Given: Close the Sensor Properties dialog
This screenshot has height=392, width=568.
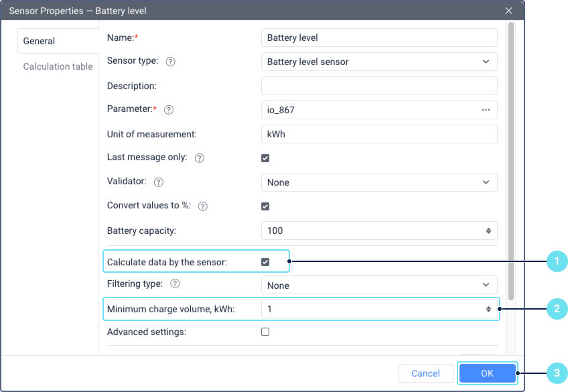Looking at the screenshot, I should click(x=509, y=11).
